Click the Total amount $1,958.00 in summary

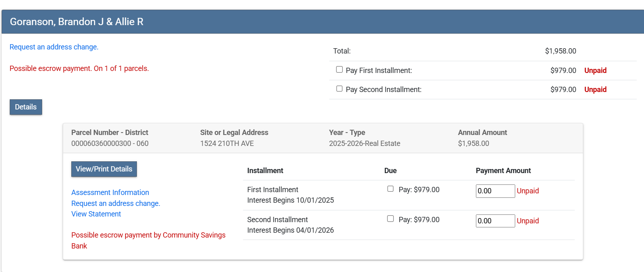(560, 51)
